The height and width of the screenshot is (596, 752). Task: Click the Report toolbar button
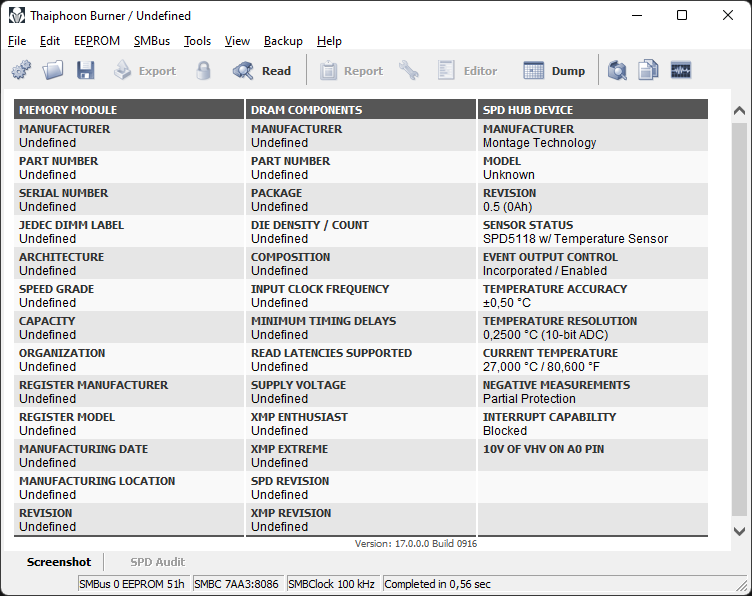352,71
